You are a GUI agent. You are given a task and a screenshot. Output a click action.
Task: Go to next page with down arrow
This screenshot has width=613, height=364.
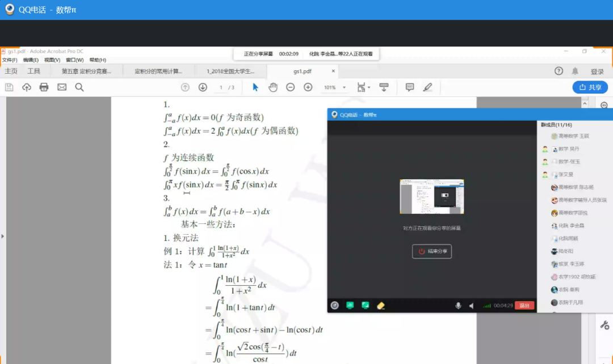tap(203, 87)
